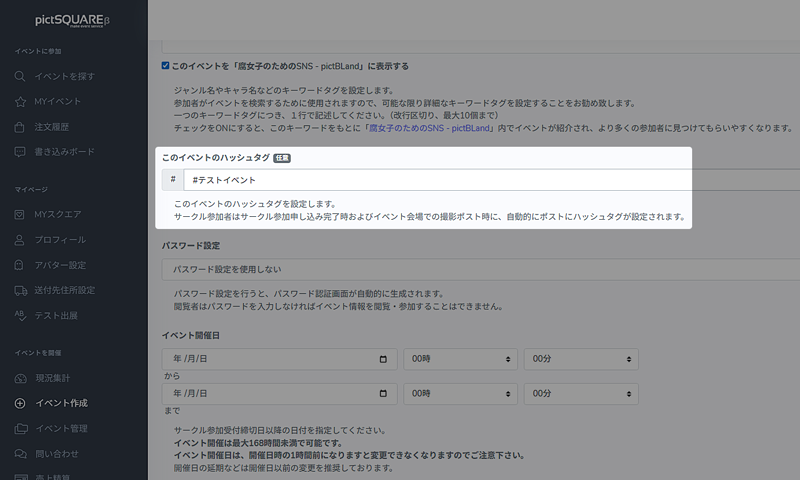Open 送付先住所設定 truck icon

click(21, 290)
